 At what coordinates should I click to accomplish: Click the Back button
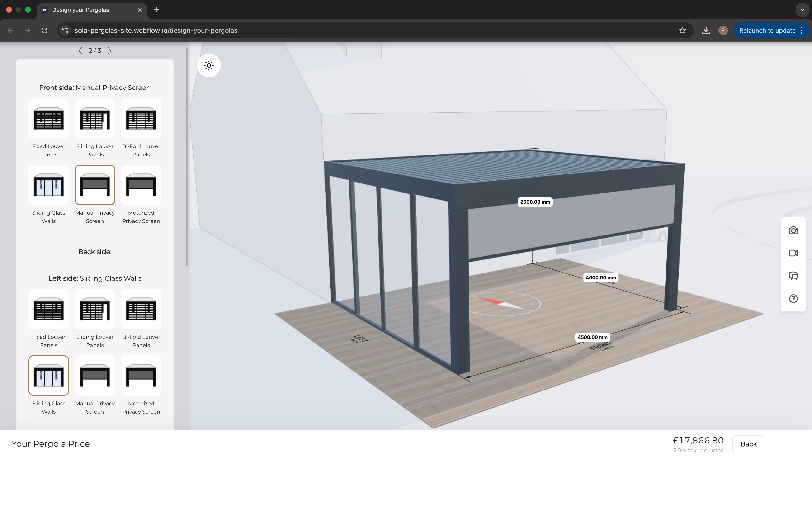748,444
